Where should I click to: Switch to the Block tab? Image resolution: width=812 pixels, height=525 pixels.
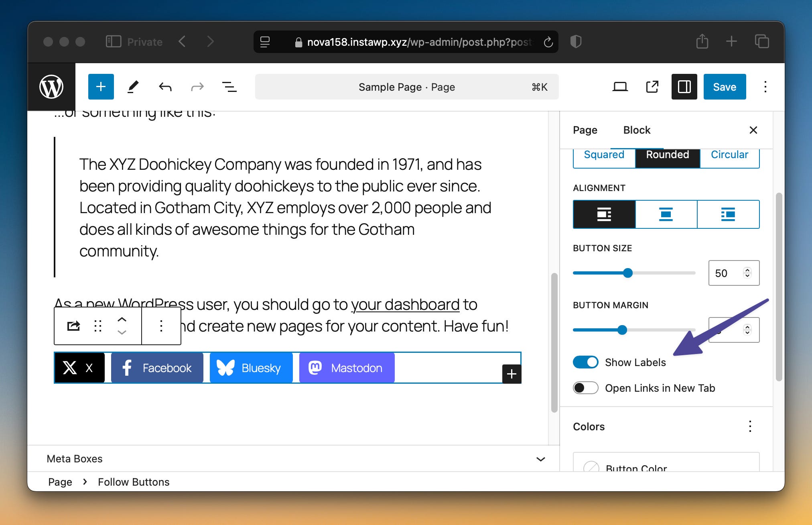637,130
